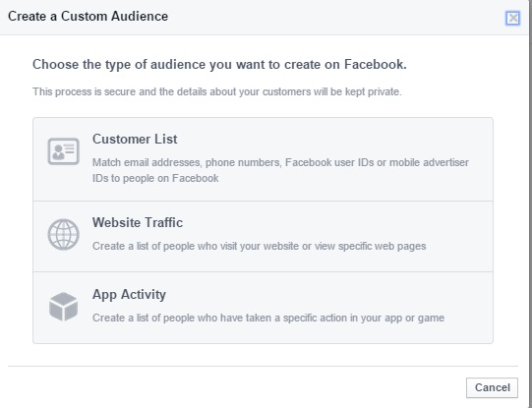Click the Customer List contact card icon

pos(64,151)
